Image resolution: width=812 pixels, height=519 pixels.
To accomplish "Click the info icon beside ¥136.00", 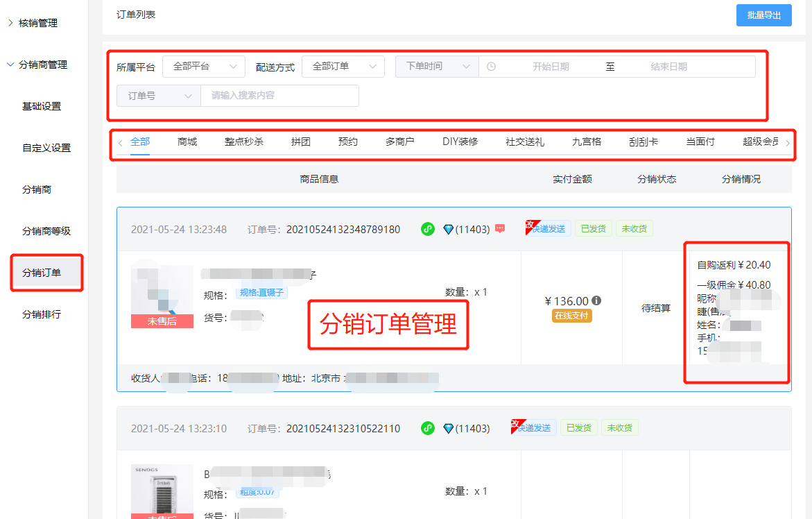I will [596, 300].
